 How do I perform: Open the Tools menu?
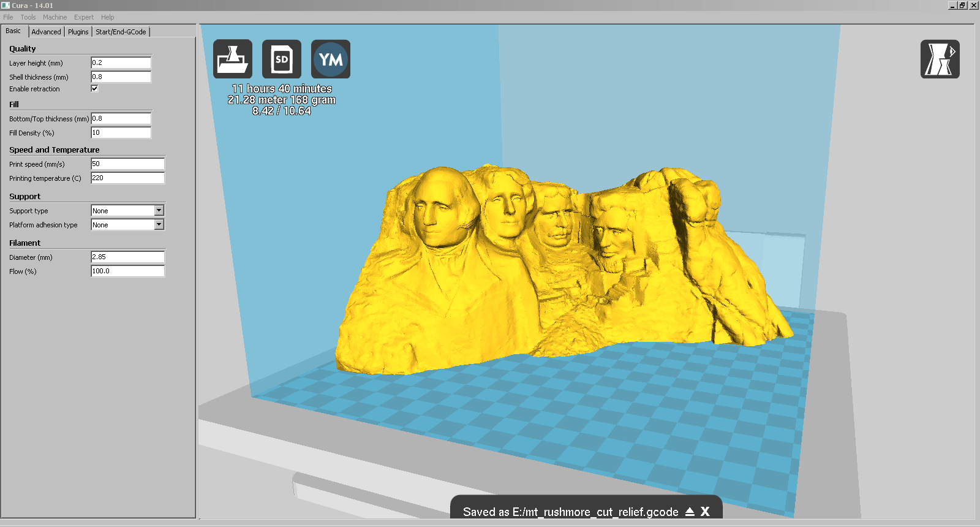click(x=28, y=17)
